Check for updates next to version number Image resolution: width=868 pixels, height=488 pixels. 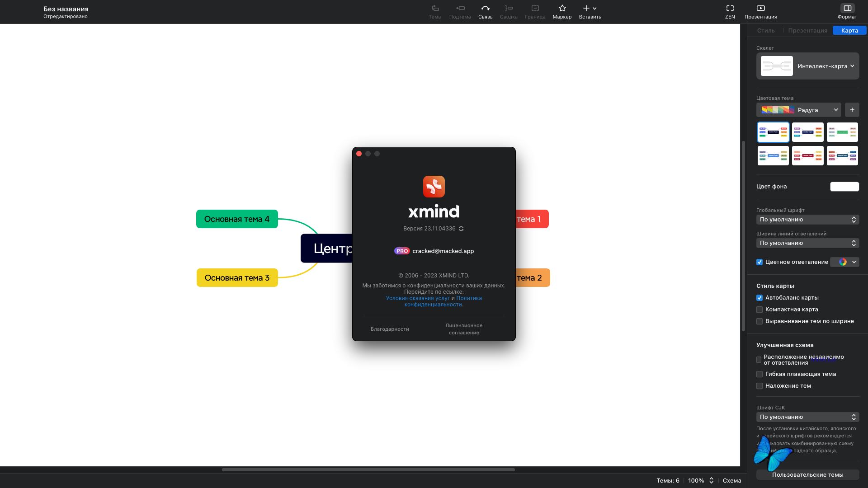point(461,229)
